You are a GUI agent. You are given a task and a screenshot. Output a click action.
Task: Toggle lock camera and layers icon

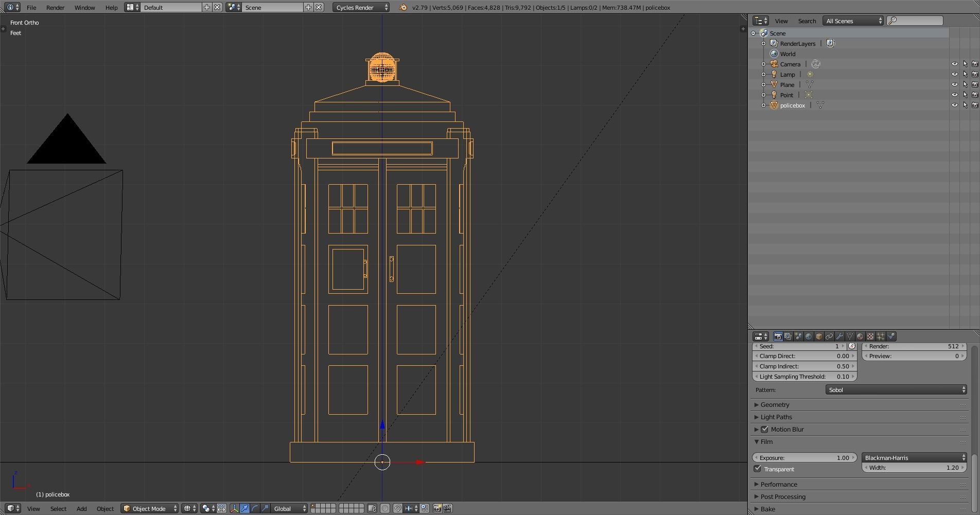(x=372, y=509)
